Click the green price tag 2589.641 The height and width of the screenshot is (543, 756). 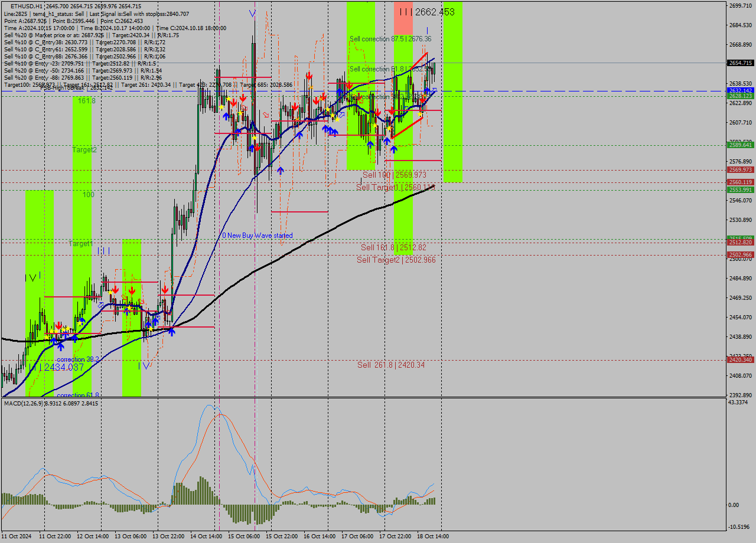point(740,145)
